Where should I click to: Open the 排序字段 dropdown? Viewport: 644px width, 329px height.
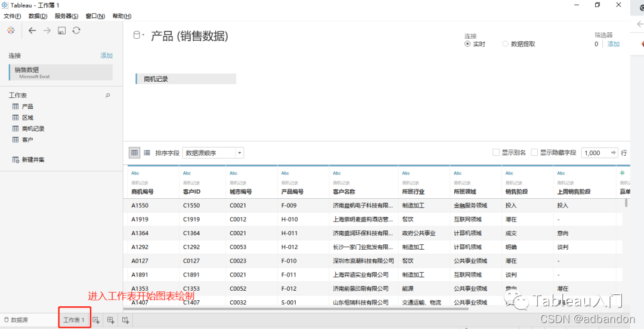(213, 153)
